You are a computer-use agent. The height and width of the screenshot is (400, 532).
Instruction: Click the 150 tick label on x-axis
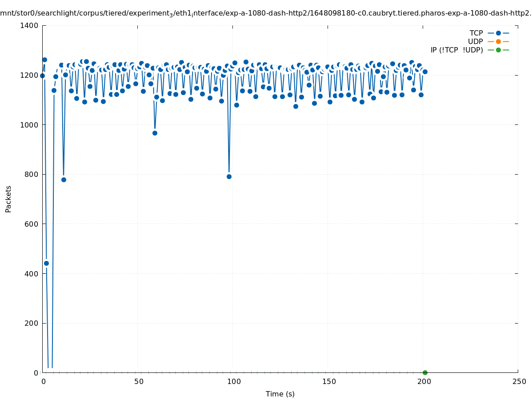pyautogui.click(x=328, y=381)
